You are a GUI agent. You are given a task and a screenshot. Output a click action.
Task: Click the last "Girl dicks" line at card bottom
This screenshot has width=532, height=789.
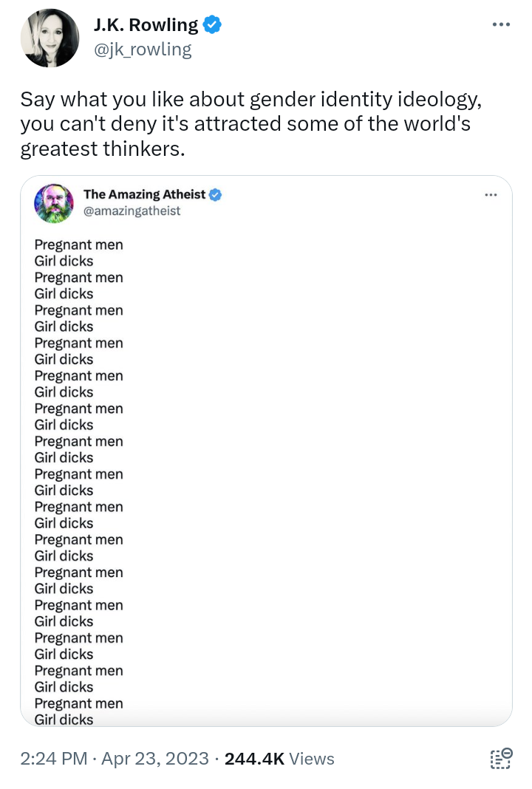coord(64,720)
